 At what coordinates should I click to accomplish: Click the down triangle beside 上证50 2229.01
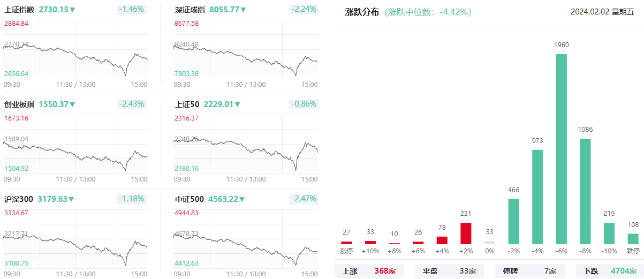tap(238, 104)
